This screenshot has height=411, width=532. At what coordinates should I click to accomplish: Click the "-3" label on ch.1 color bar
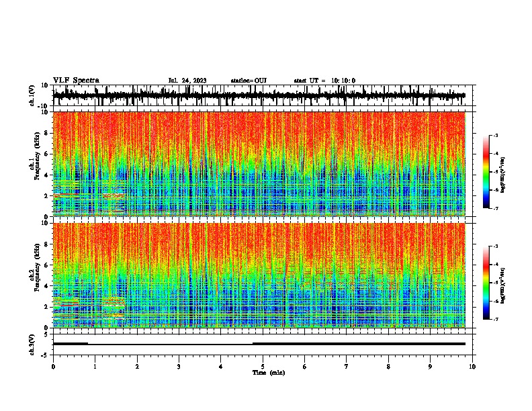(x=495, y=135)
